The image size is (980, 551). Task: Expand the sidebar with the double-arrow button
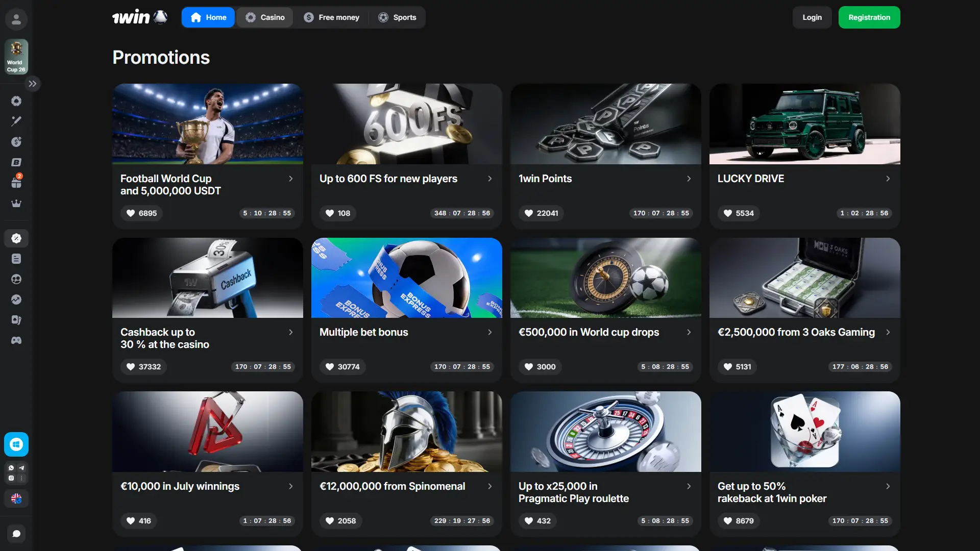coord(33,84)
